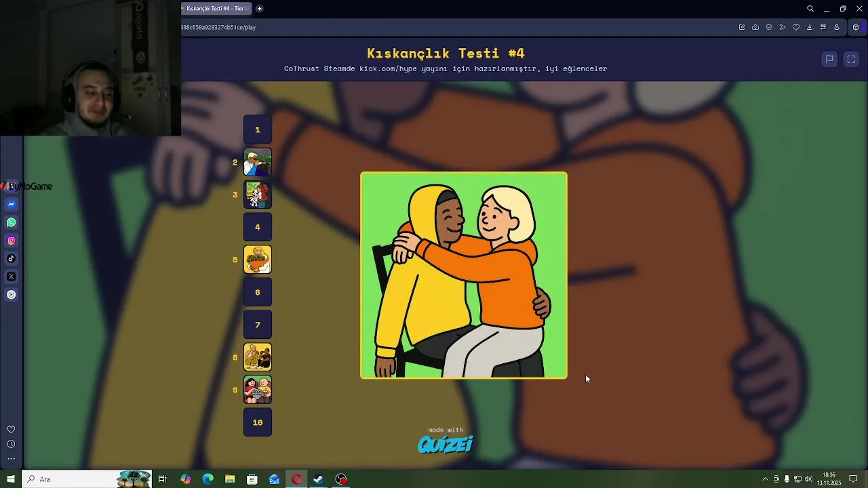Viewport: 868px width, 488px height.
Task: Open the sidebar three-dots more menu
Action: [11, 459]
